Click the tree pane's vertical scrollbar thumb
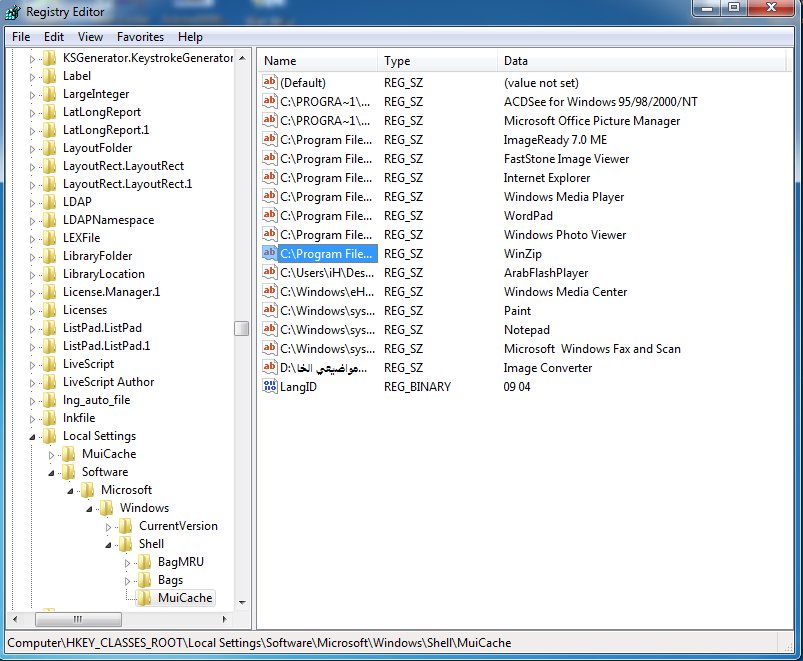The image size is (803, 661). point(242,328)
